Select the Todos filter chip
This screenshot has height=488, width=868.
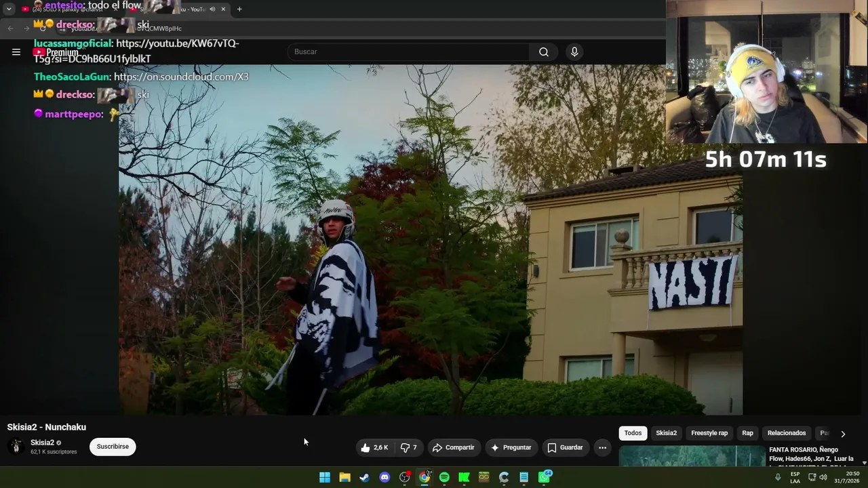point(633,433)
